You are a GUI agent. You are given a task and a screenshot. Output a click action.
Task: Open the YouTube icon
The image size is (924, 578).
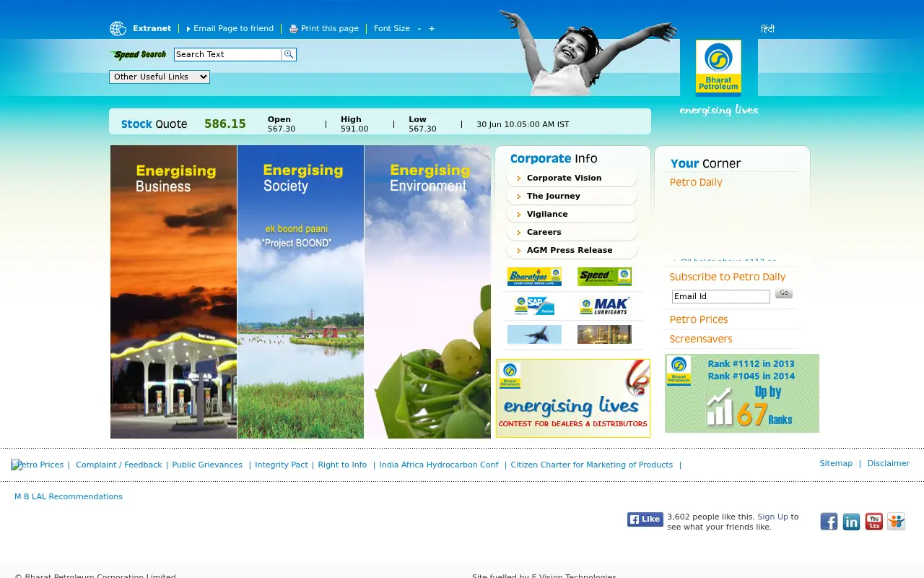click(x=873, y=521)
